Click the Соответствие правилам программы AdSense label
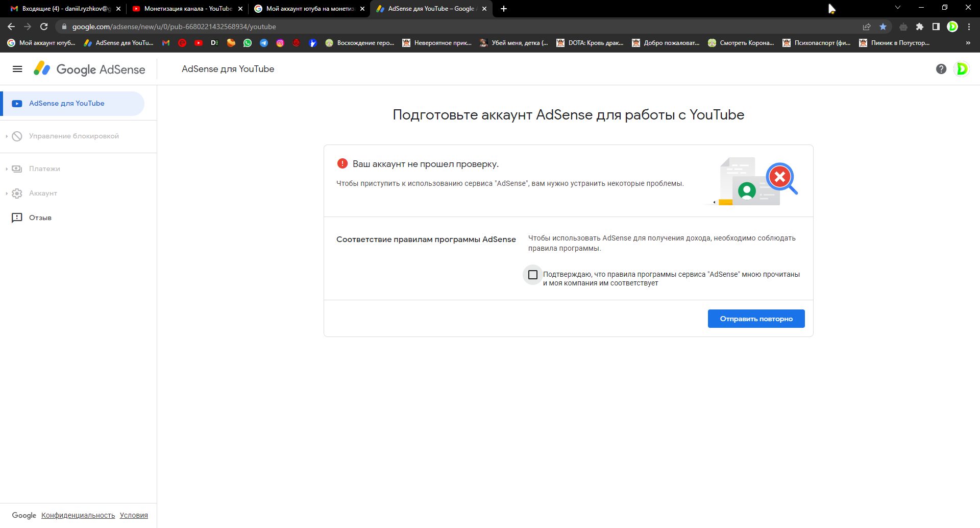The image size is (980, 528). coord(426,239)
